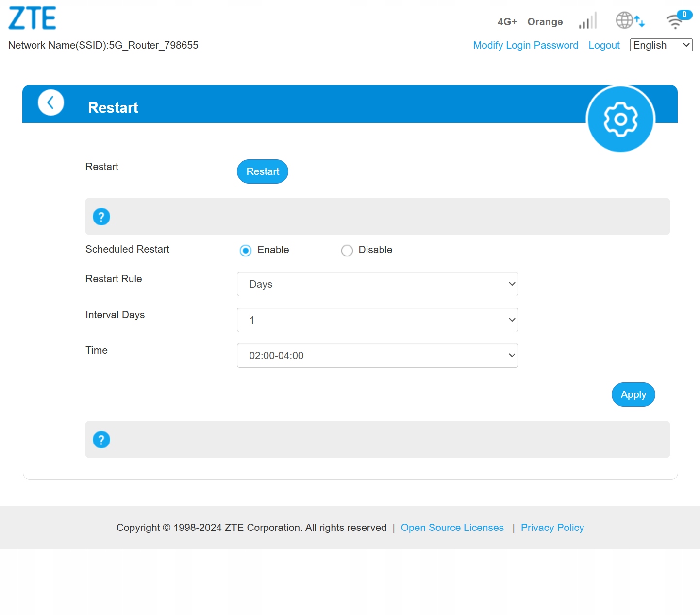
Task: Open the Time range dropdown
Action: [377, 356]
